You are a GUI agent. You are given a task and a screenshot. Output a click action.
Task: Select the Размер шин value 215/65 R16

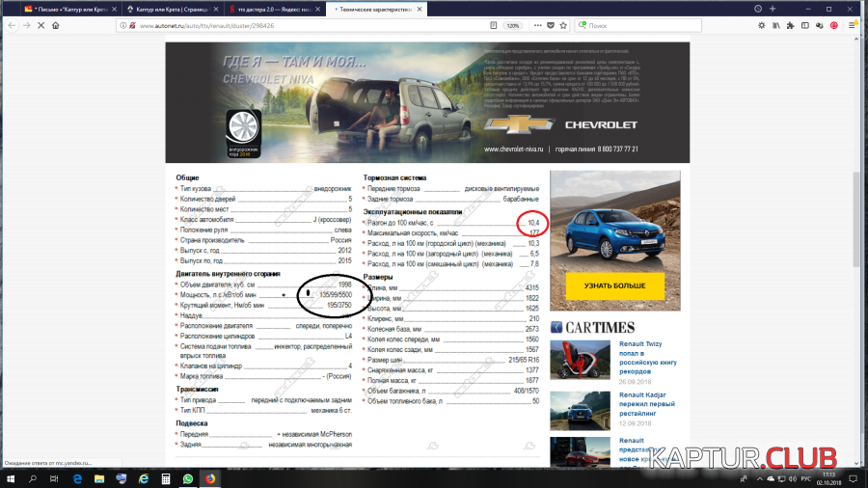point(524,360)
